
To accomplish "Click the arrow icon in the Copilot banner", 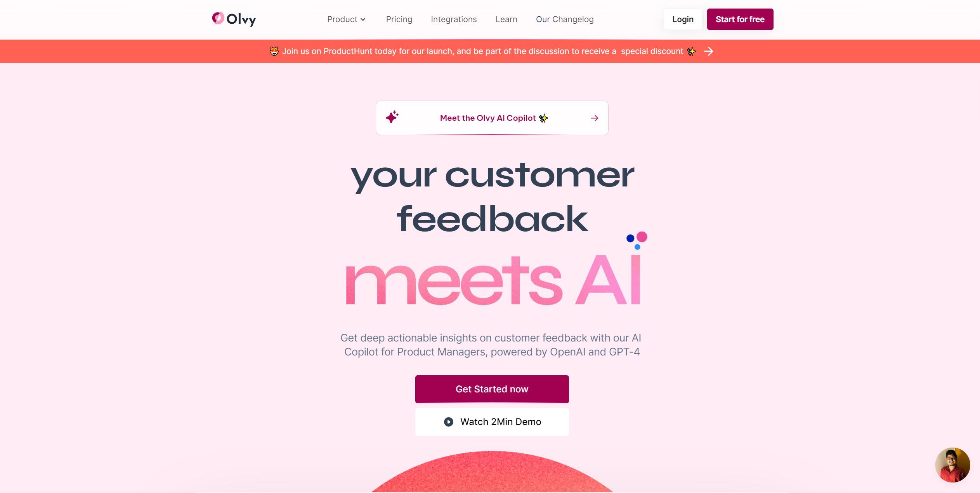I will 594,118.
